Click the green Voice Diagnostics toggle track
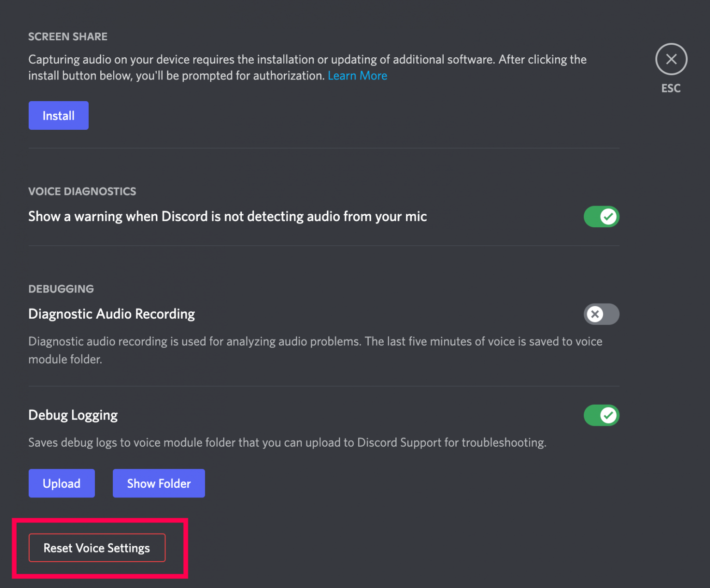The image size is (710, 588). click(601, 217)
